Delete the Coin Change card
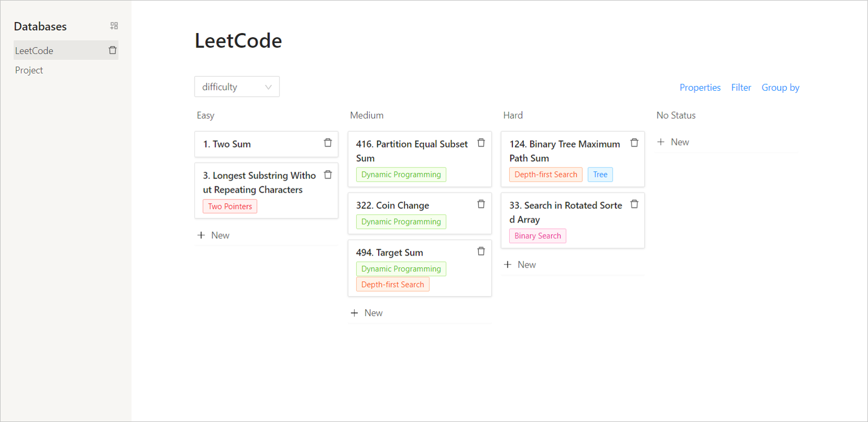 (481, 204)
